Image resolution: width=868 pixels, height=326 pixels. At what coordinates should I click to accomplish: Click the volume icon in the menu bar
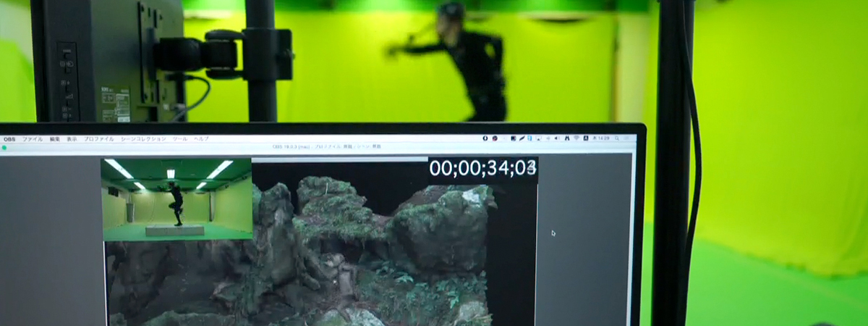556,138
